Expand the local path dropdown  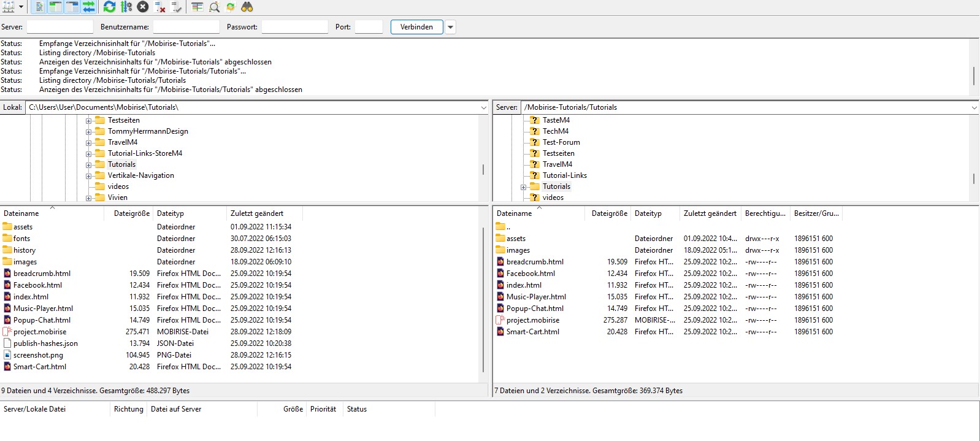(483, 107)
